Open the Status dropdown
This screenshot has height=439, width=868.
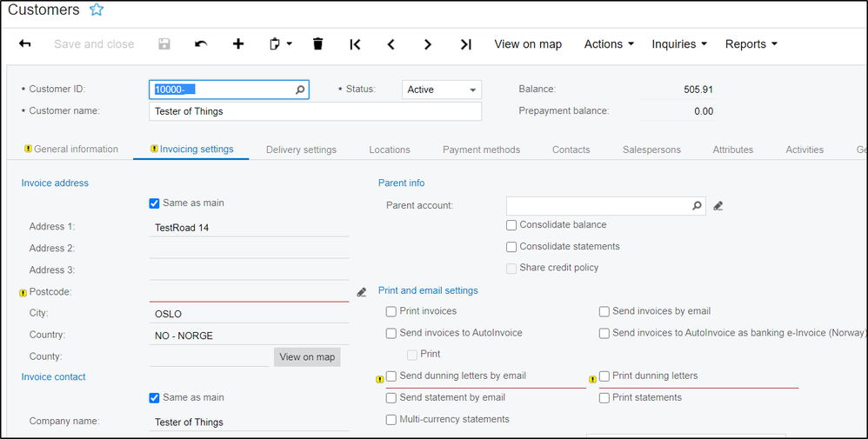tap(442, 90)
